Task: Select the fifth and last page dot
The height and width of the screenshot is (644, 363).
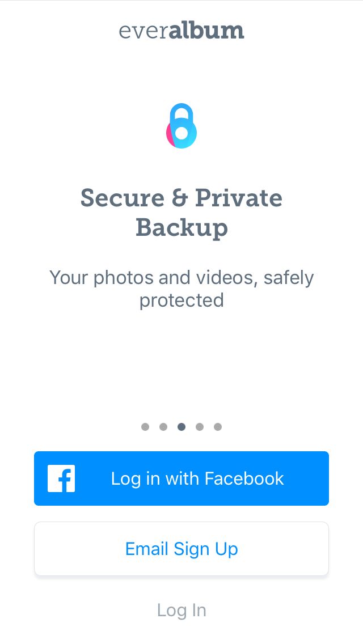Action: pos(218,427)
